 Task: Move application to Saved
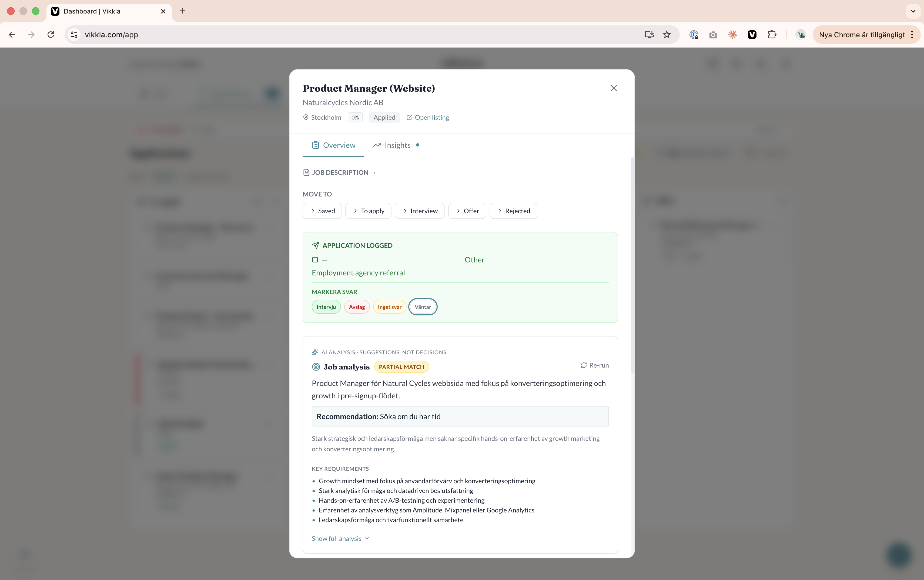[x=322, y=211]
